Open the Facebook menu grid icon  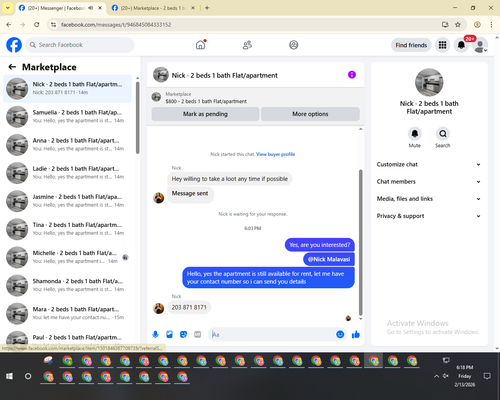442,45
